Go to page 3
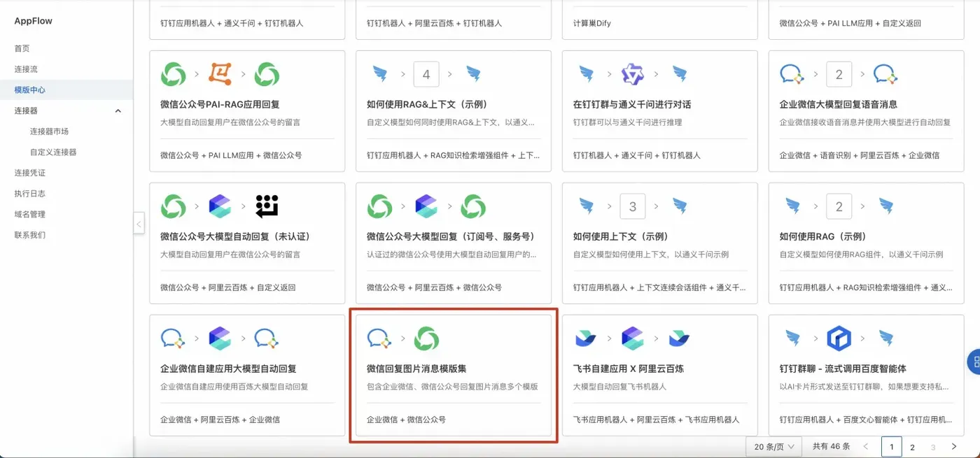Viewport: 980px width, 458px height. [933, 447]
